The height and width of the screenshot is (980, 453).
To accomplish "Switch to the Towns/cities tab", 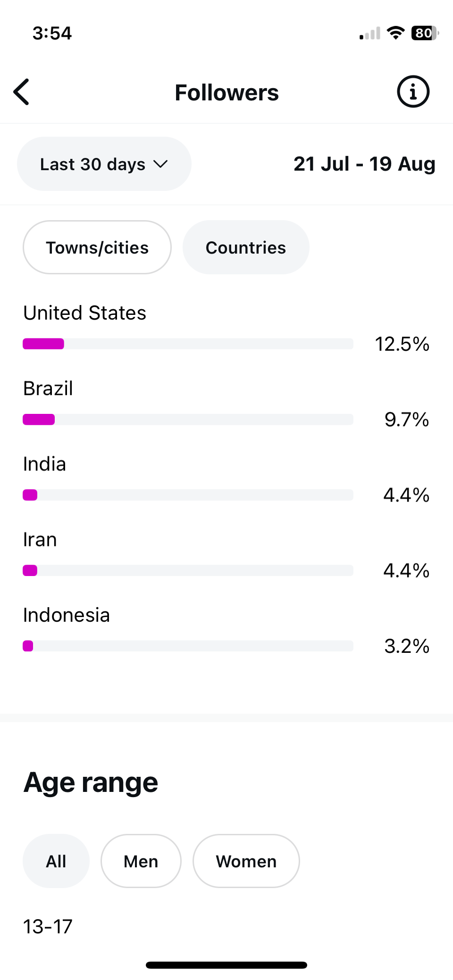I will (97, 247).
